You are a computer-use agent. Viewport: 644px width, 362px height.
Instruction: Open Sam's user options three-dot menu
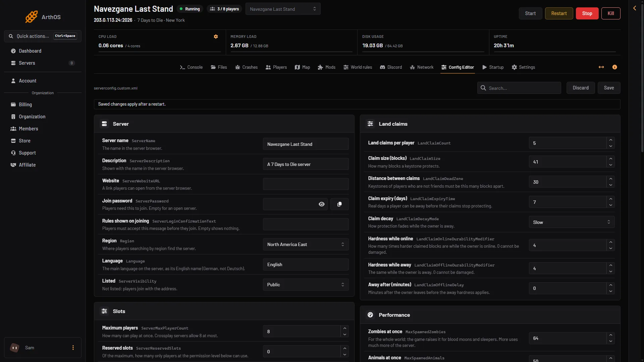click(x=73, y=348)
